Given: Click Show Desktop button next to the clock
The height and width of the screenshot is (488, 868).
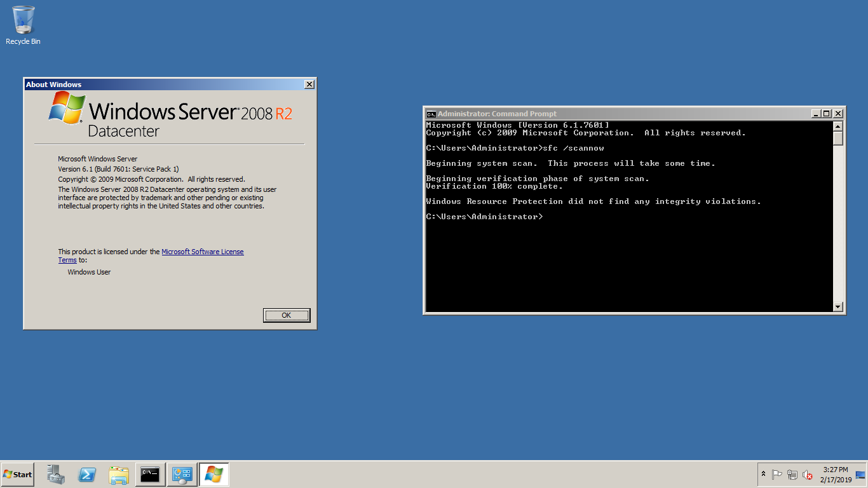Looking at the screenshot, I should point(861,475).
